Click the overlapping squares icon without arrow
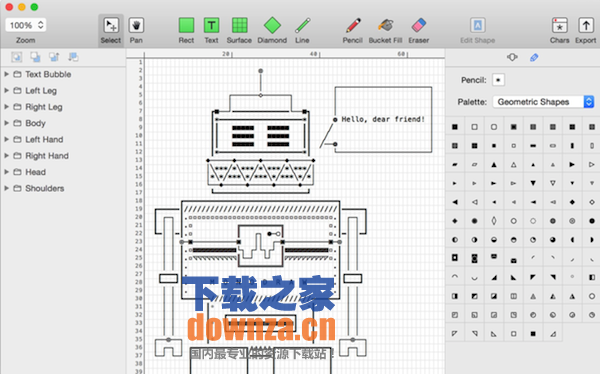The image size is (600, 374). (35, 57)
